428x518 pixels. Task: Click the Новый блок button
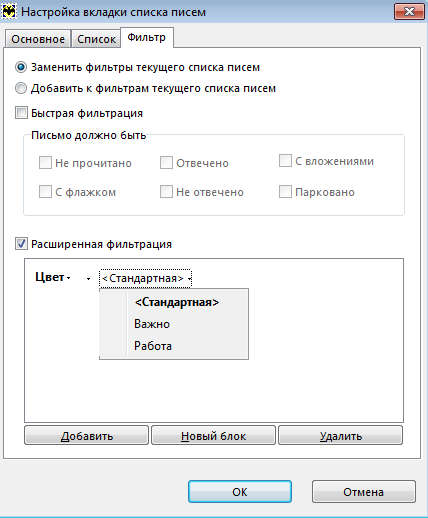[213, 435]
